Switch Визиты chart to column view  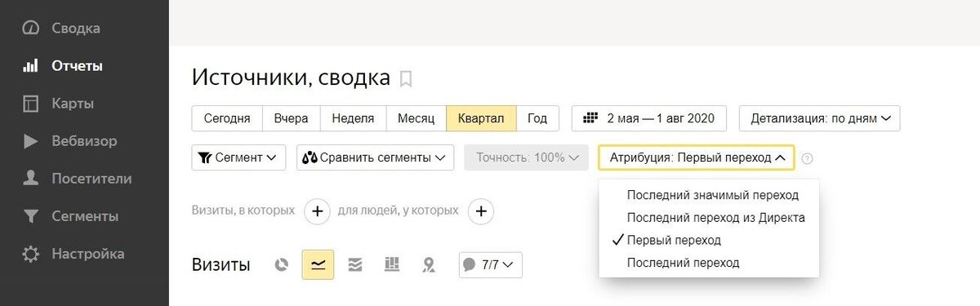pos(391,264)
